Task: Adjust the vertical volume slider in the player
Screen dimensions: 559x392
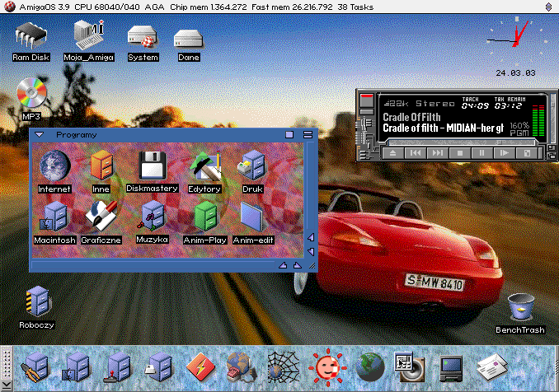Action: (x=553, y=118)
